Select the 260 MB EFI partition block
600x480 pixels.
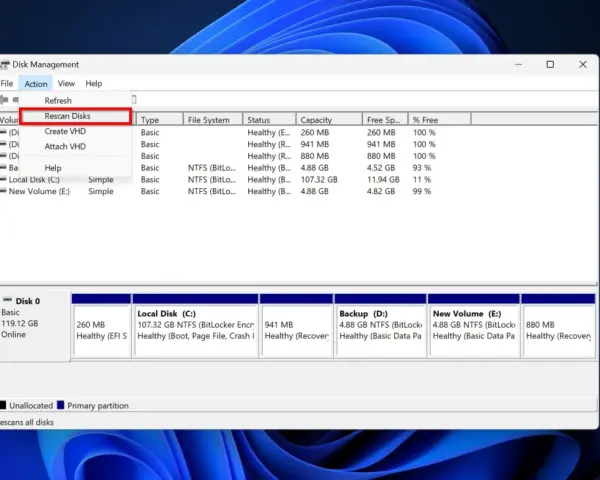[101, 326]
